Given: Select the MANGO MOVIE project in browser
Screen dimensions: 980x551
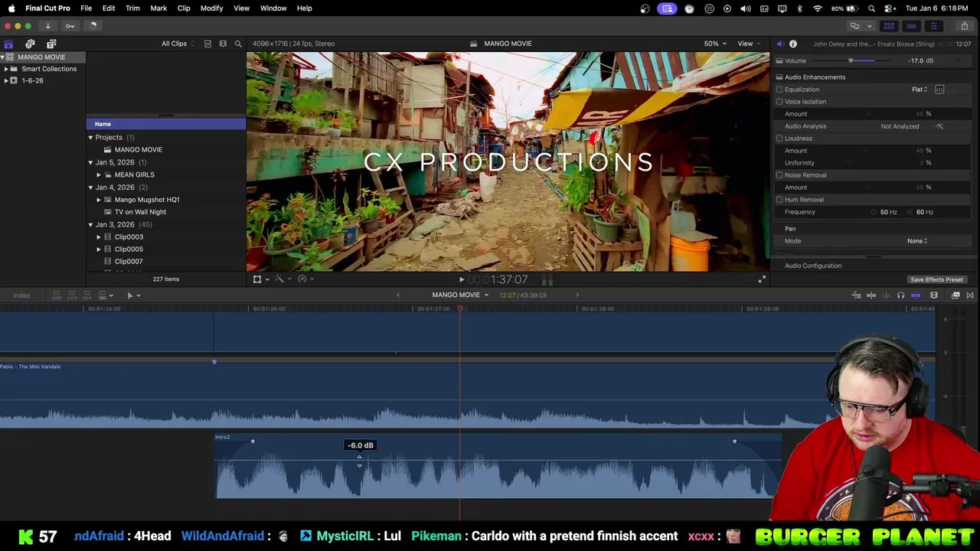Looking at the screenshot, I should 139,150.
